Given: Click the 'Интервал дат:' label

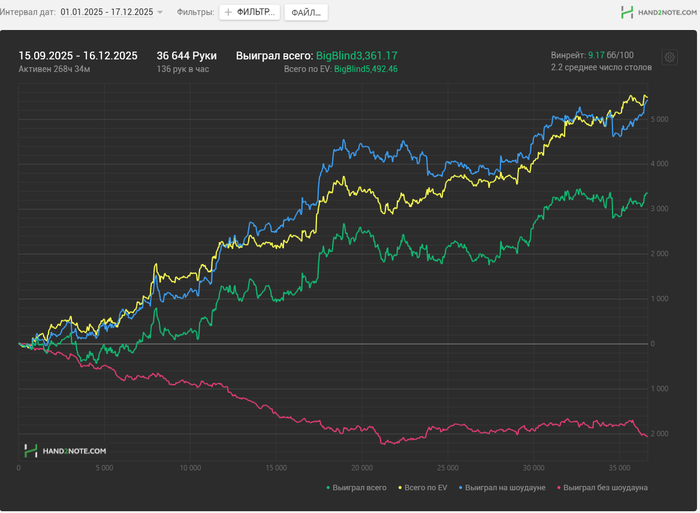Looking at the screenshot, I should coord(28,12).
